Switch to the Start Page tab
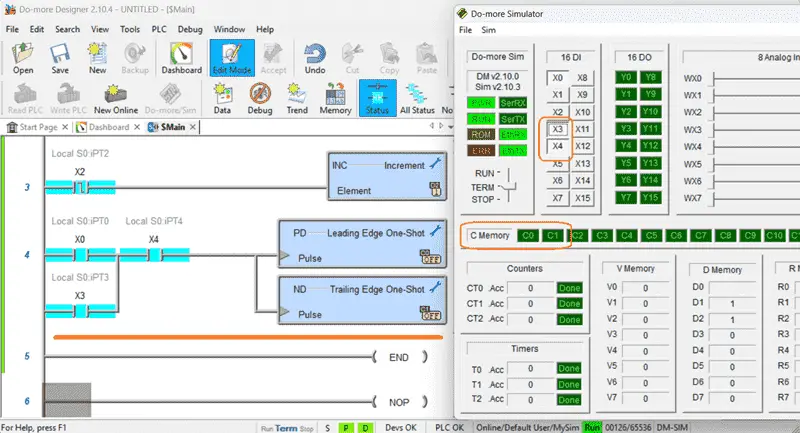 [38, 127]
